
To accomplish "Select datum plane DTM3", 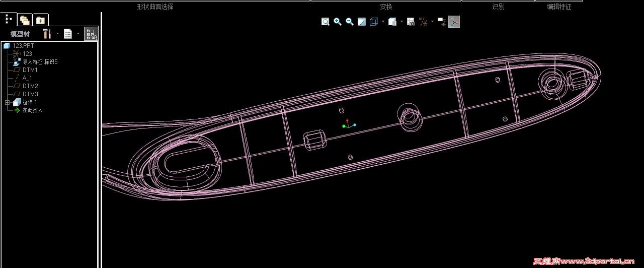I will click(25, 94).
